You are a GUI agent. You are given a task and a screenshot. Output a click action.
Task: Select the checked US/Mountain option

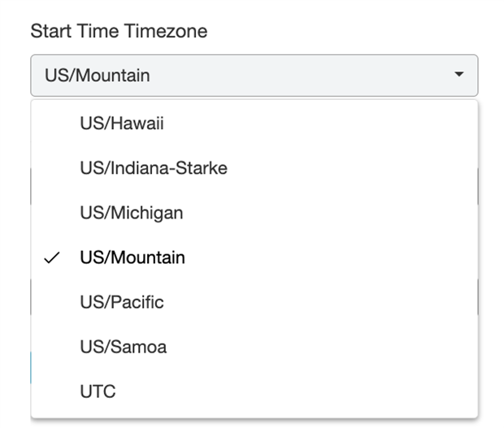click(132, 258)
